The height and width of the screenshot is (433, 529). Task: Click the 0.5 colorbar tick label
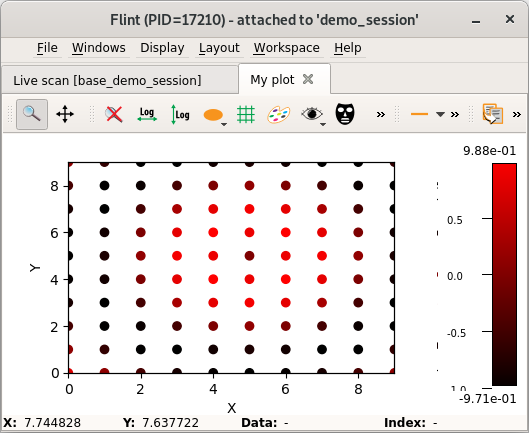pos(455,220)
